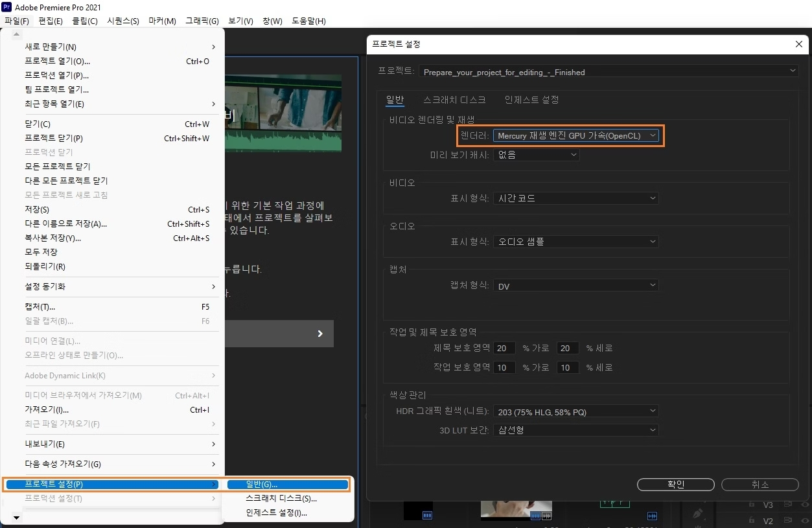Edit 작업 보호 영역 세로 percent field

(568, 367)
